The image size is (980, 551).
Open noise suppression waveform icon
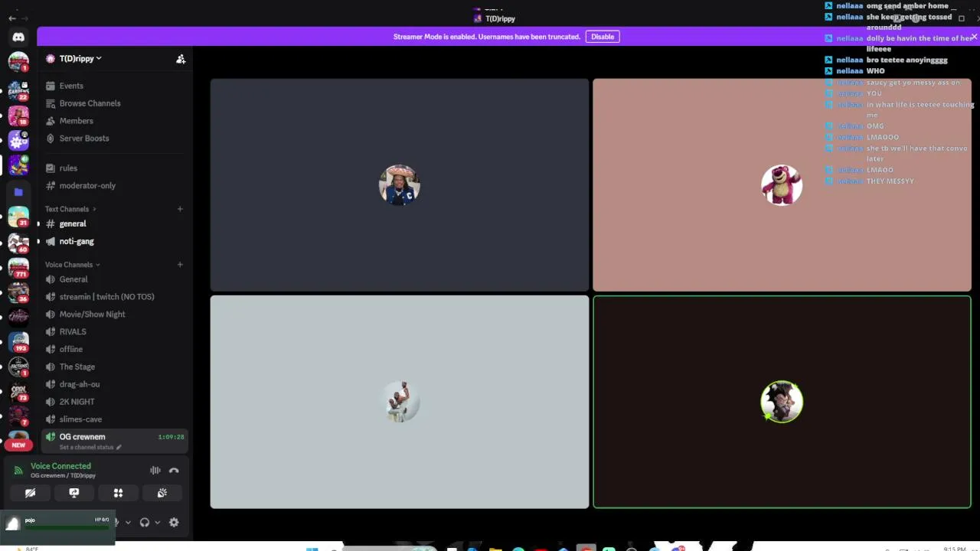pyautogui.click(x=155, y=471)
